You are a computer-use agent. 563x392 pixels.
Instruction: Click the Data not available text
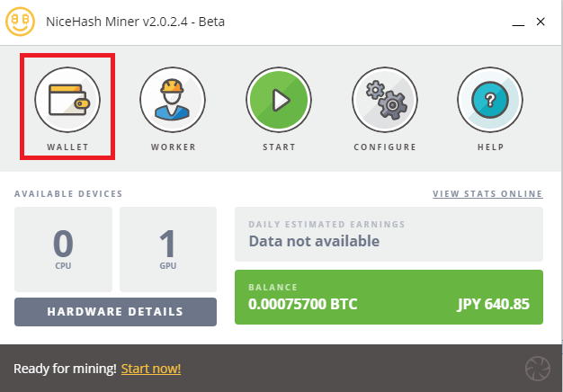314,241
